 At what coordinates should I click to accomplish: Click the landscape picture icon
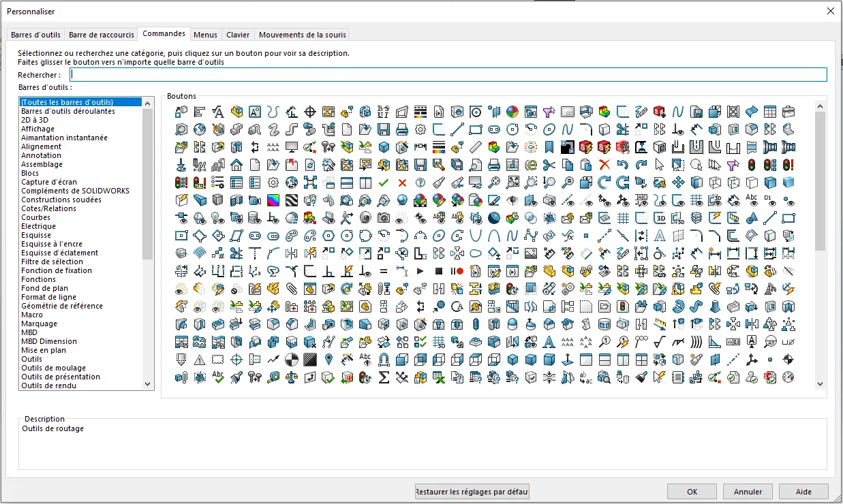531,253
